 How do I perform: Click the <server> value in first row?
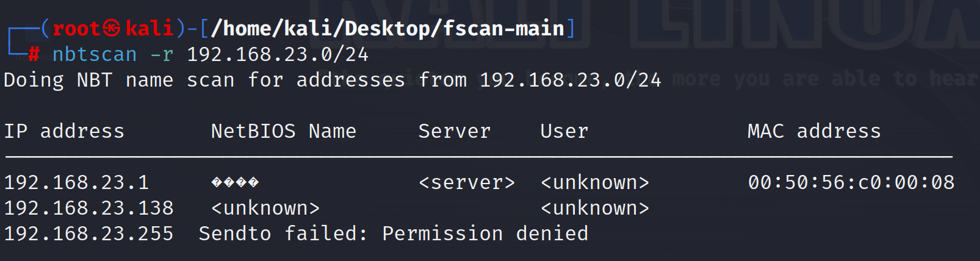tap(467, 182)
